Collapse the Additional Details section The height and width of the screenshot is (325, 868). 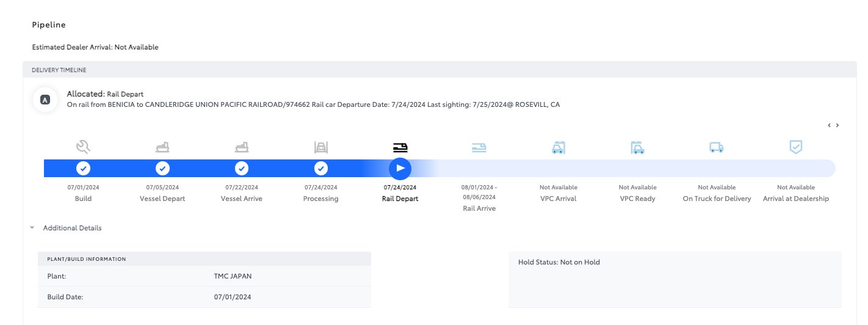tap(32, 228)
